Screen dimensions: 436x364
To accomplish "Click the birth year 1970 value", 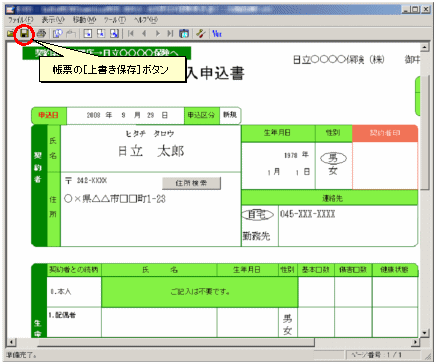I will (291, 155).
